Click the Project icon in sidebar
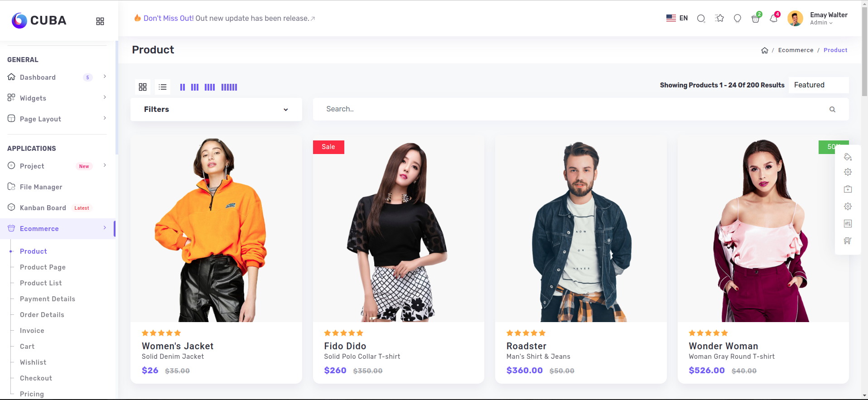Image resolution: width=868 pixels, height=400 pixels. point(11,166)
